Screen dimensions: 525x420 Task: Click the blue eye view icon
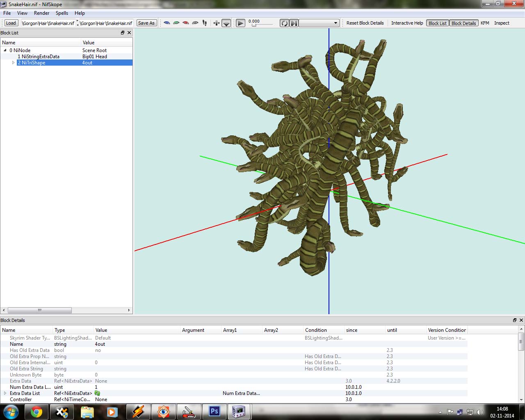click(x=167, y=23)
